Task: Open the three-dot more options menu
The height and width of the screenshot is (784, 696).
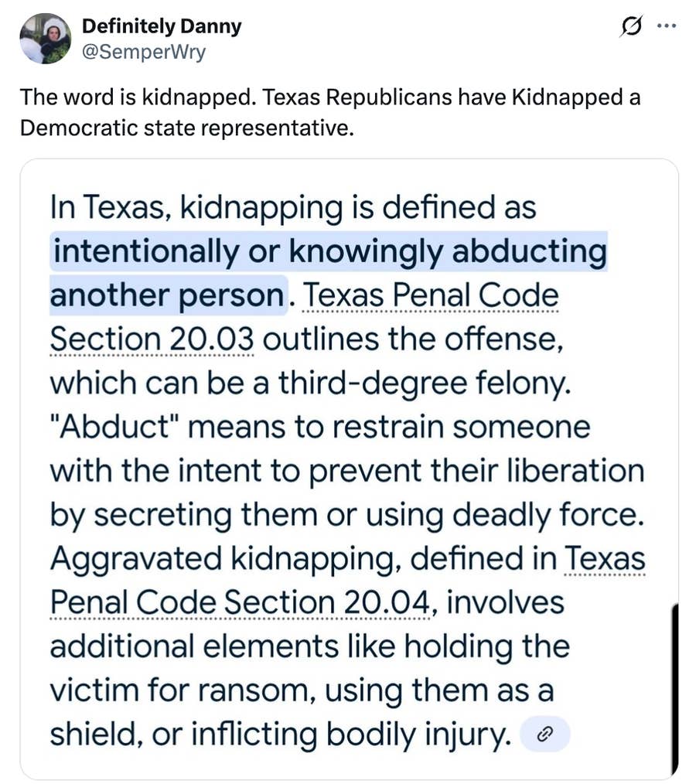Action: tap(665, 26)
